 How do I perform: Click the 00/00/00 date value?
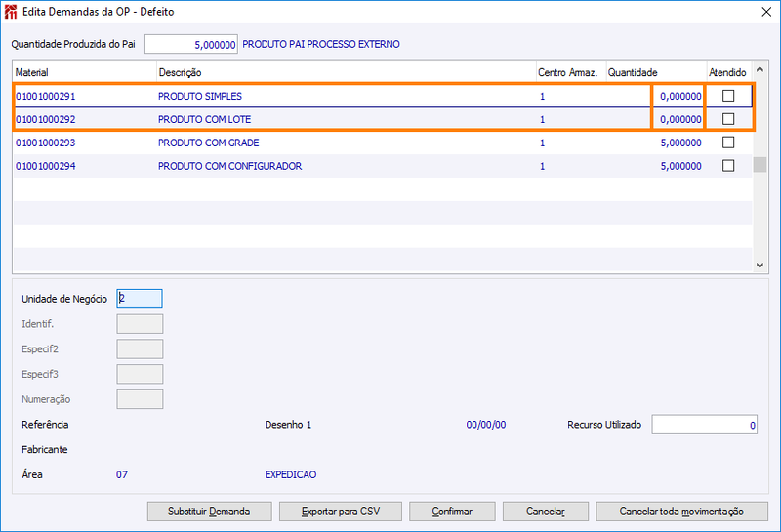[485, 425]
